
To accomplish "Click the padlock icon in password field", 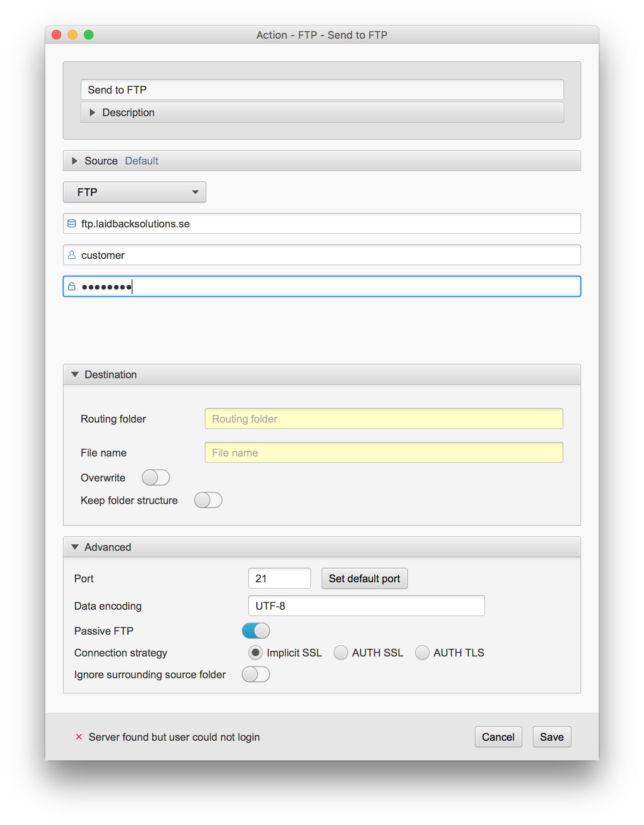I will coord(71,286).
